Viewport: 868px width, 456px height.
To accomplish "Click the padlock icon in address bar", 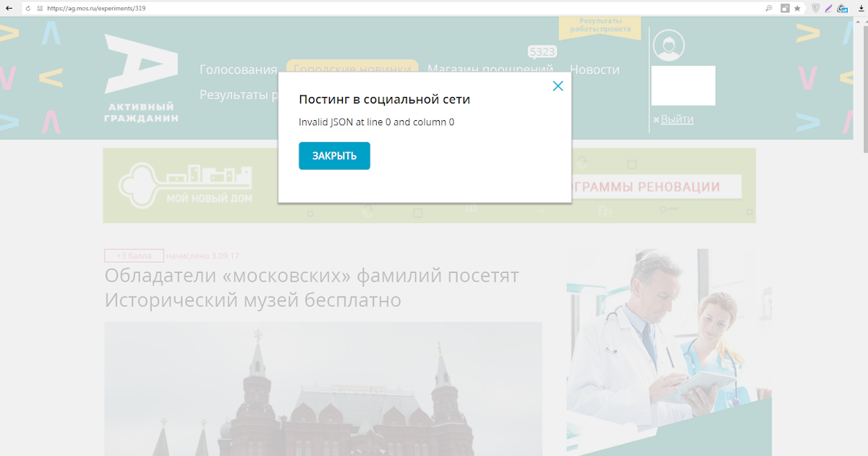I will click(784, 8).
